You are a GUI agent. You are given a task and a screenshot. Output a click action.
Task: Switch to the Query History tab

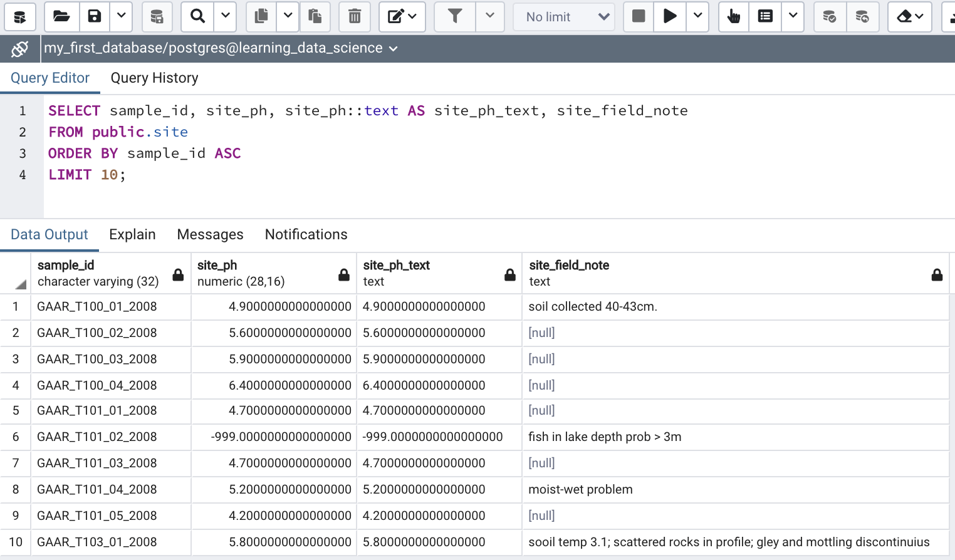(x=154, y=78)
